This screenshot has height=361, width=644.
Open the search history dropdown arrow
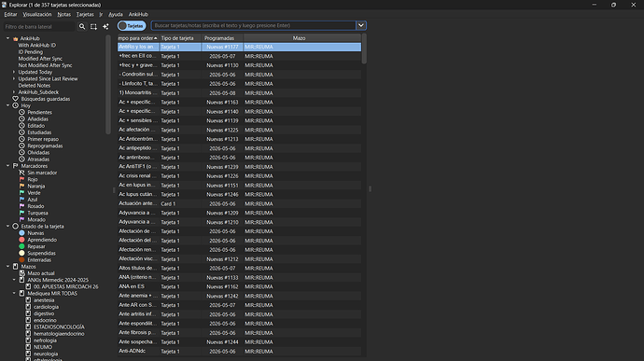[x=361, y=25]
